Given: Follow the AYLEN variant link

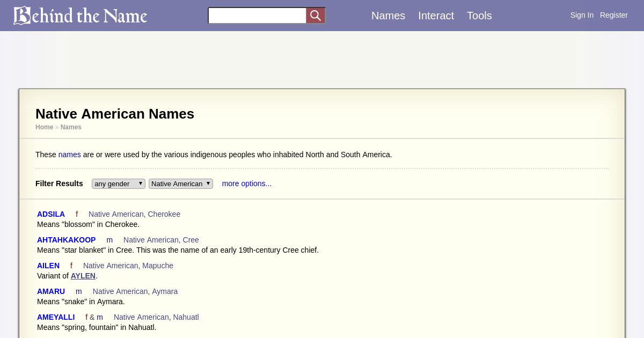Looking at the screenshot, I should pyautogui.click(x=83, y=276).
